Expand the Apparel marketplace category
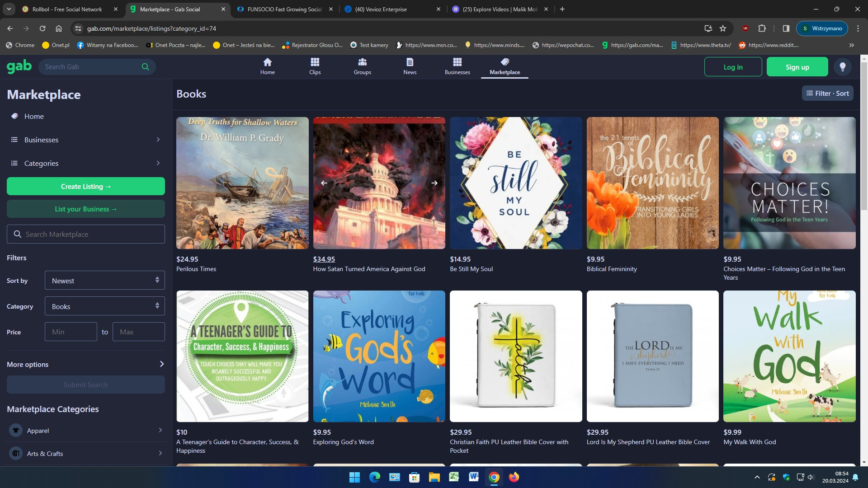The width and height of the screenshot is (868, 488). [x=85, y=431]
